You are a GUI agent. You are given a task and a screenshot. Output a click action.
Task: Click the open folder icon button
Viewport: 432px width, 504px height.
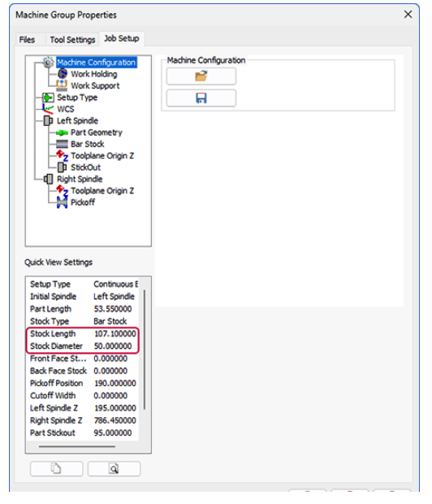(201, 76)
